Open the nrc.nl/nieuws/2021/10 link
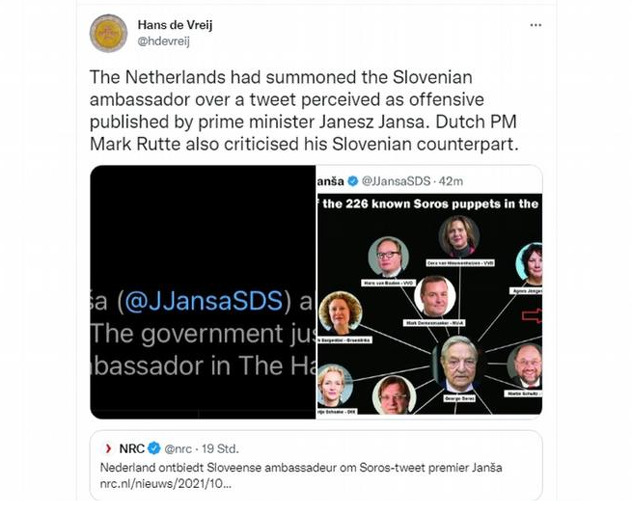Screen dimensions: 632x514 pos(166,483)
